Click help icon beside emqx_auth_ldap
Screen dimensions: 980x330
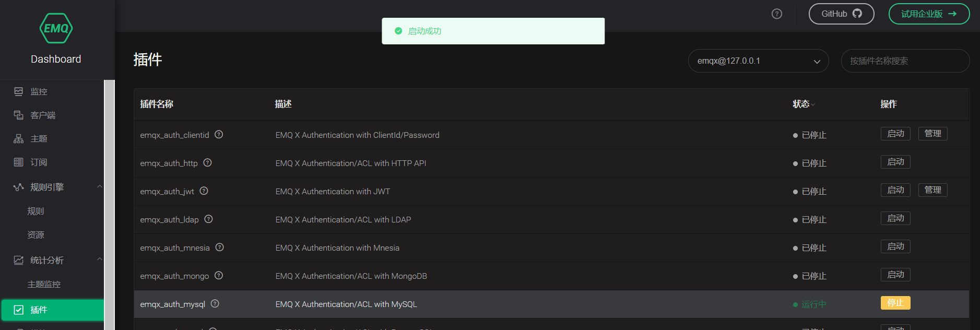coord(208,219)
